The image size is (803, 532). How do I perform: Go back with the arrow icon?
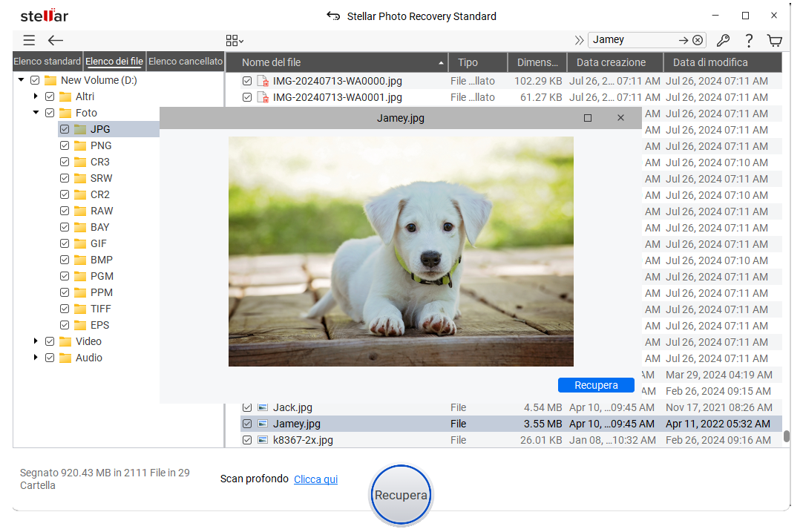click(56, 41)
